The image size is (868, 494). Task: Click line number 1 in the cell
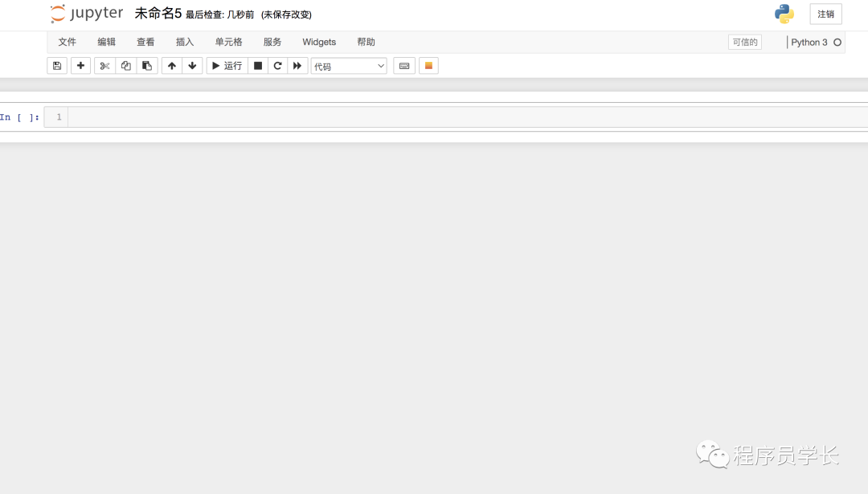coord(59,117)
